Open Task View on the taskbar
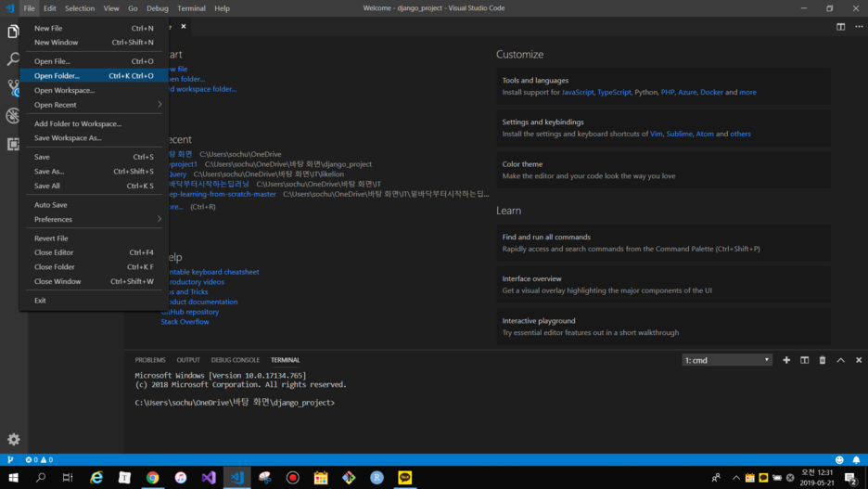The height and width of the screenshot is (489, 868). (68, 477)
